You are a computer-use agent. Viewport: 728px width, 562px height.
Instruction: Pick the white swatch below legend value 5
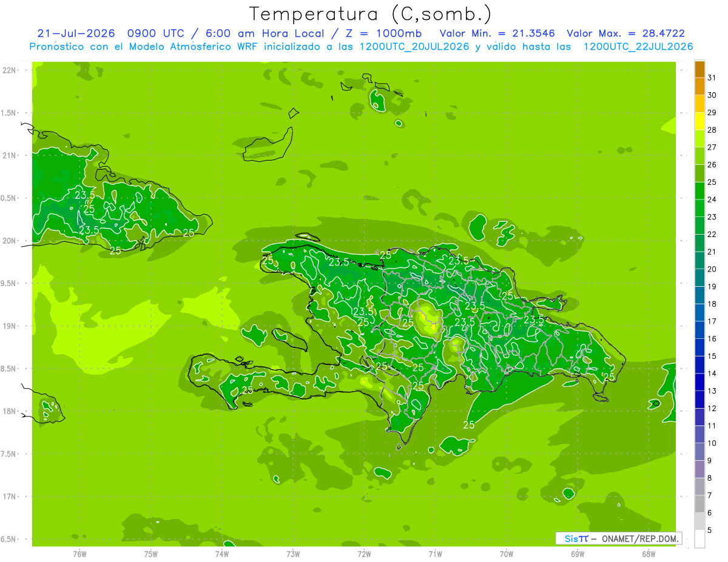[699, 538]
